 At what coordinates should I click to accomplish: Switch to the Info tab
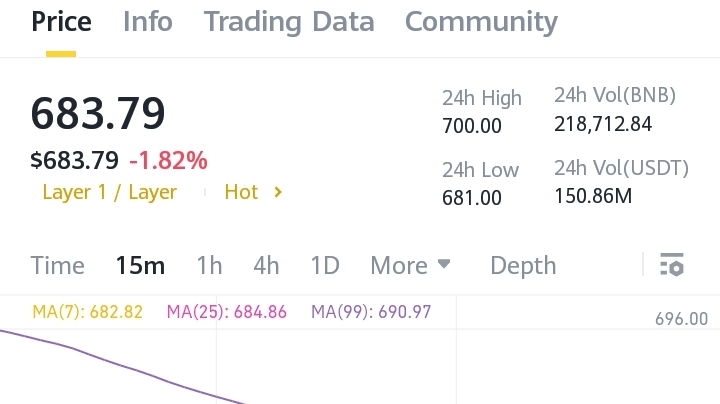click(x=148, y=22)
